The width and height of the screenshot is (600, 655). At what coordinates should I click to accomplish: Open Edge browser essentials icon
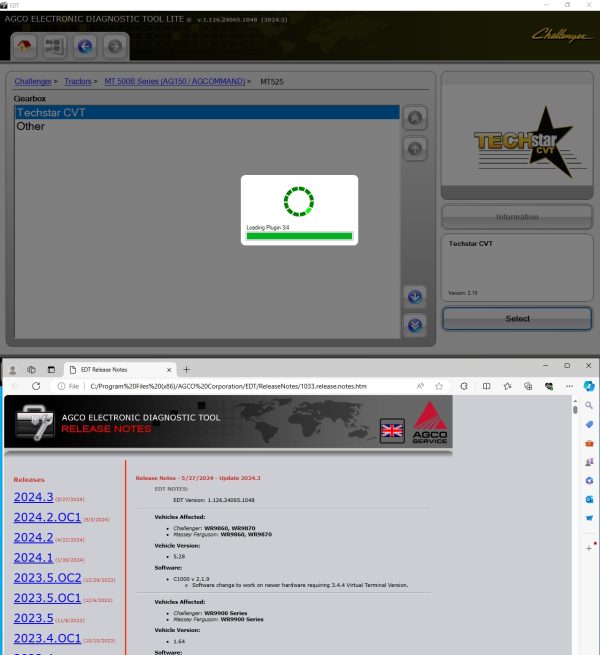coord(549,386)
